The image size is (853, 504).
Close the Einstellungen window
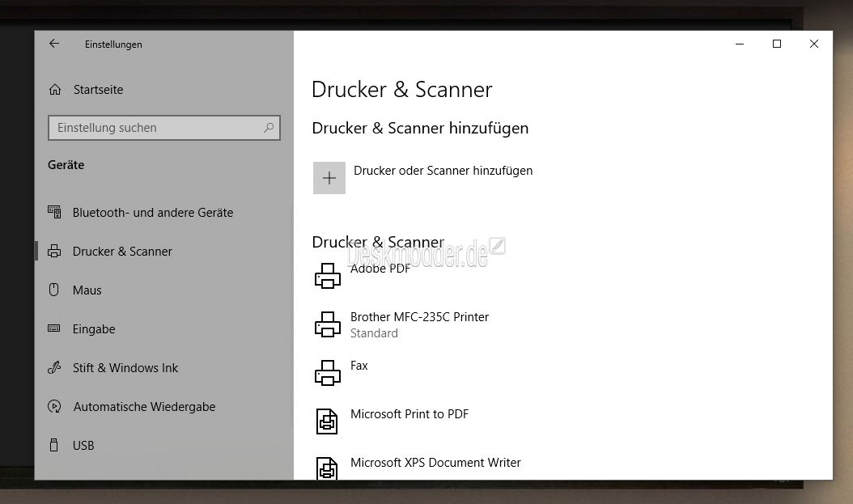(x=814, y=44)
